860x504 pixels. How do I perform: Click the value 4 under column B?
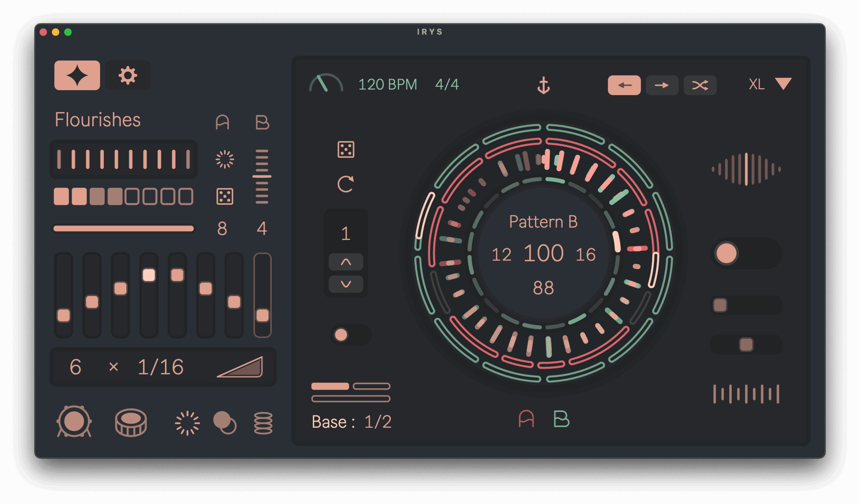[262, 228]
